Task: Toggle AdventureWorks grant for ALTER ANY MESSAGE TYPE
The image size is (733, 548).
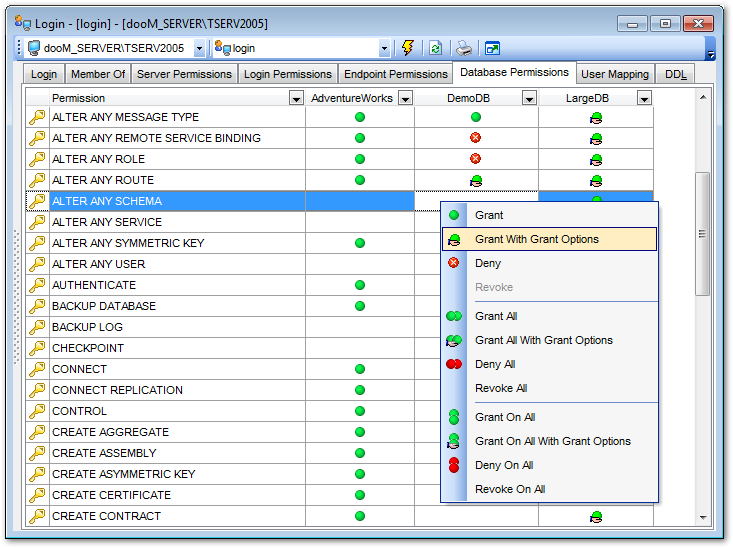Action: pos(360,117)
